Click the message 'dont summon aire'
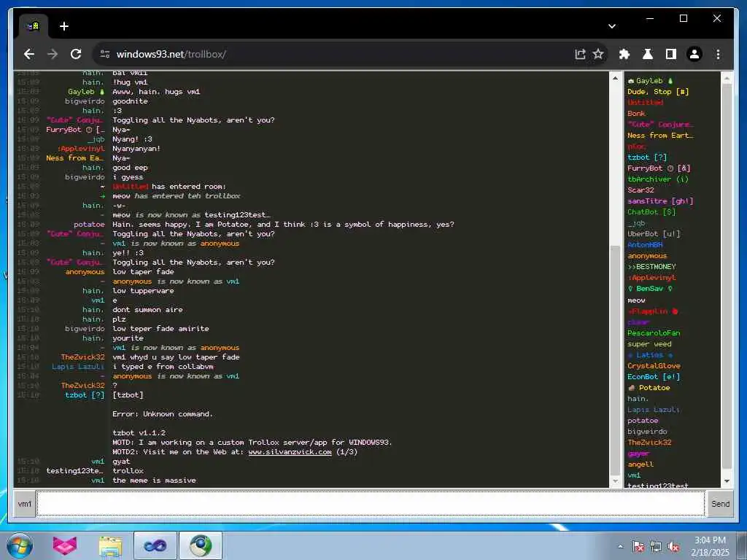Viewport: 747px width, 560px height. click(x=147, y=309)
